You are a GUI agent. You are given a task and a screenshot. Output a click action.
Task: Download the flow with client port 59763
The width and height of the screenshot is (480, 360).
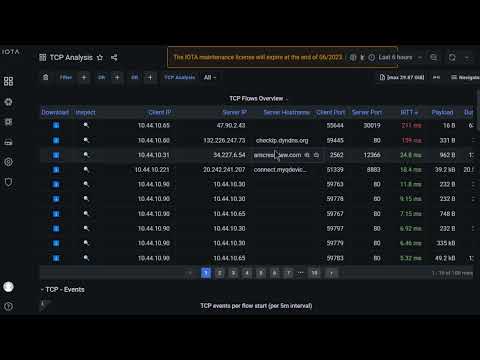56,184
